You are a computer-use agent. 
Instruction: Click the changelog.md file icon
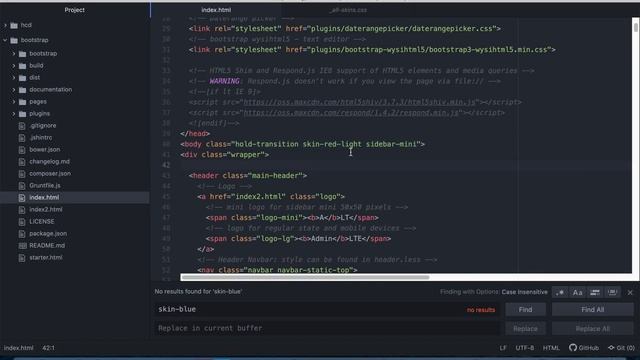tap(22, 162)
